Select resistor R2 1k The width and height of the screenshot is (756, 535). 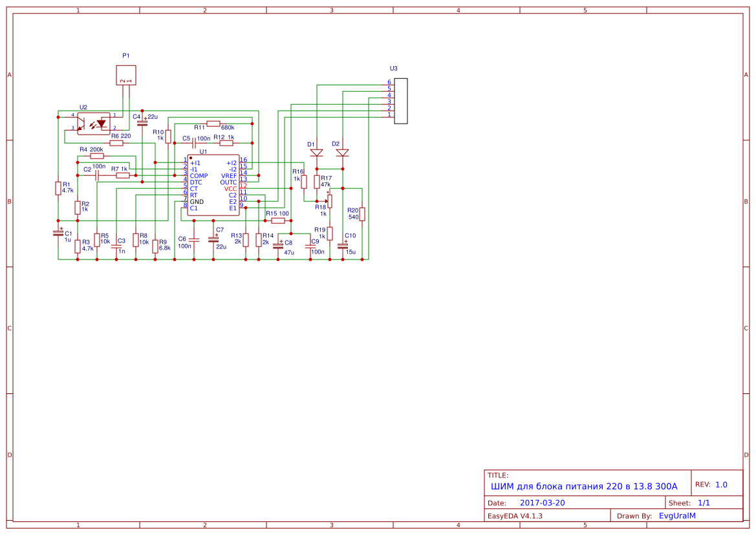tap(77, 208)
